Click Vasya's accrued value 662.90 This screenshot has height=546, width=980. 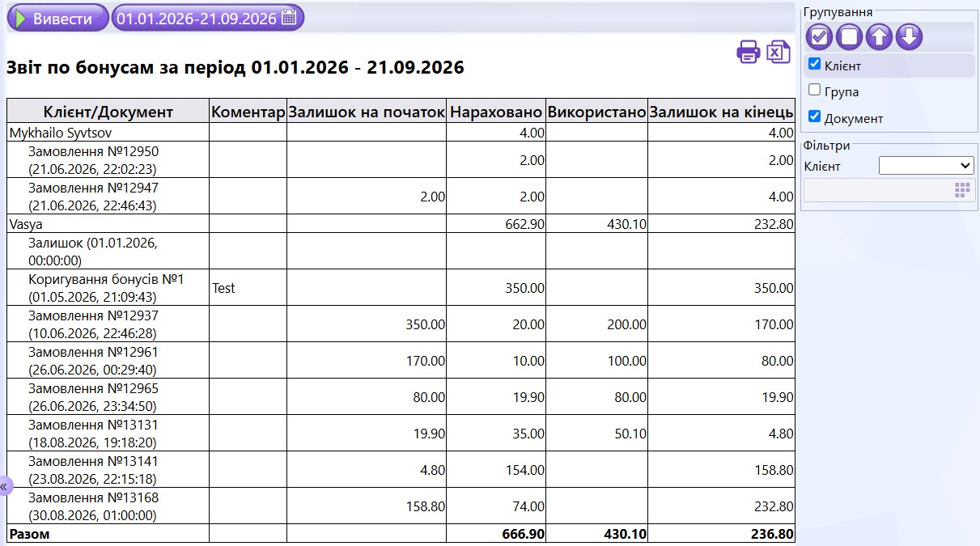pos(524,224)
